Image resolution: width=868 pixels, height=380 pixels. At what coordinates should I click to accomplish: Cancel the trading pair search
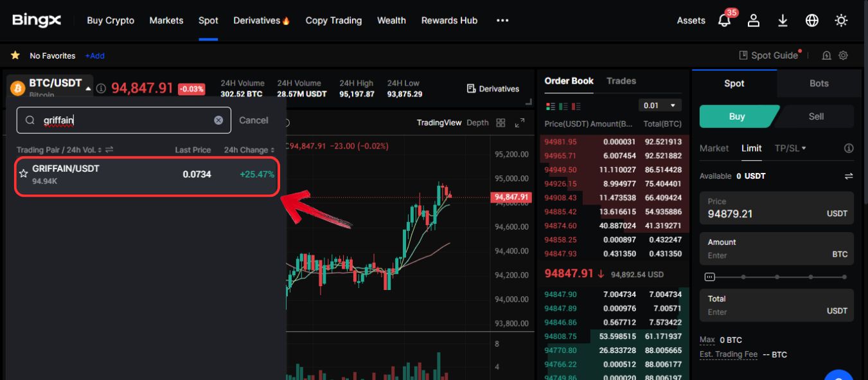click(254, 120)
